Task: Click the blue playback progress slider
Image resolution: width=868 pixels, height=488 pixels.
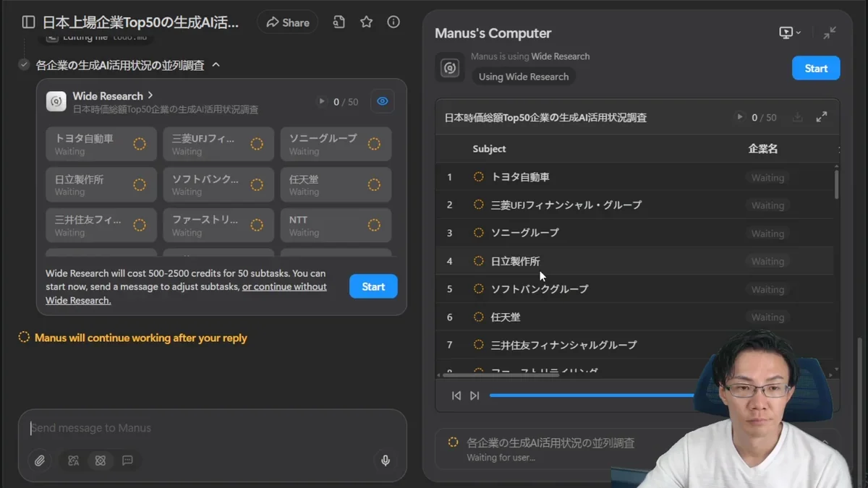Action: 593,395
